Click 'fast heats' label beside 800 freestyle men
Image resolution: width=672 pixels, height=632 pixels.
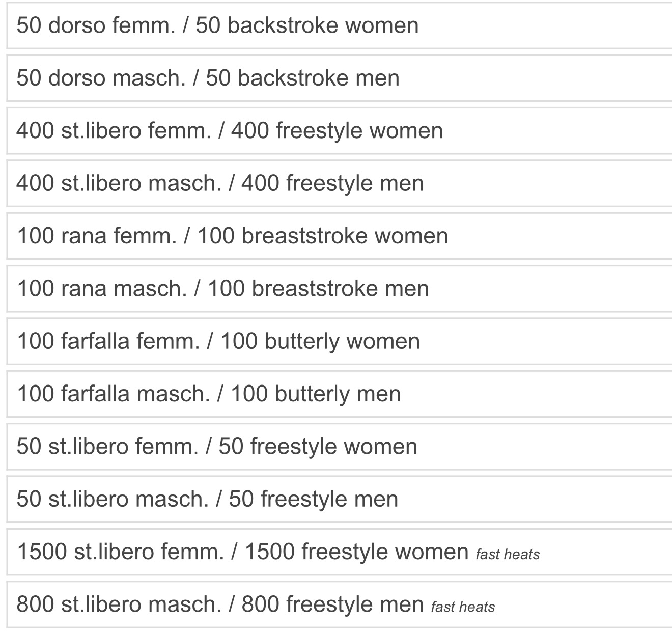tap(463, 607)
